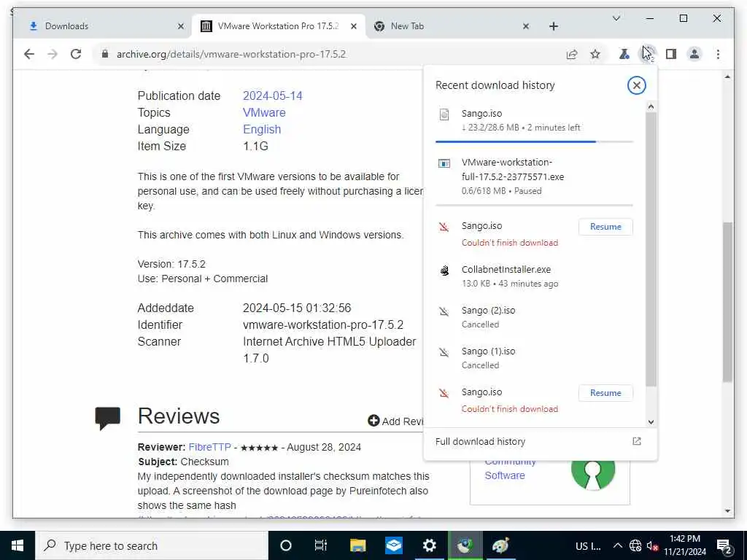Open Task View on the taskbar
The image size is (747, 560).
point(321,545)
